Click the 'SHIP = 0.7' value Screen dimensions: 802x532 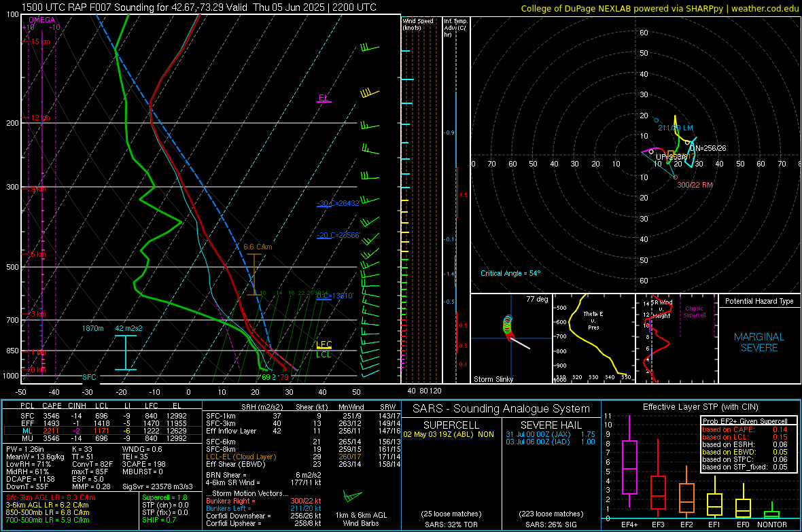click(x=159, y=520)
